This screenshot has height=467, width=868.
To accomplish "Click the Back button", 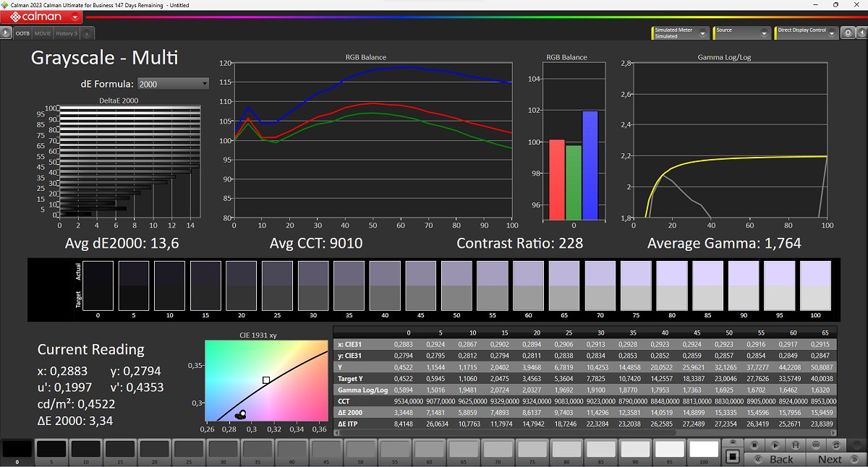I will 775,459.
